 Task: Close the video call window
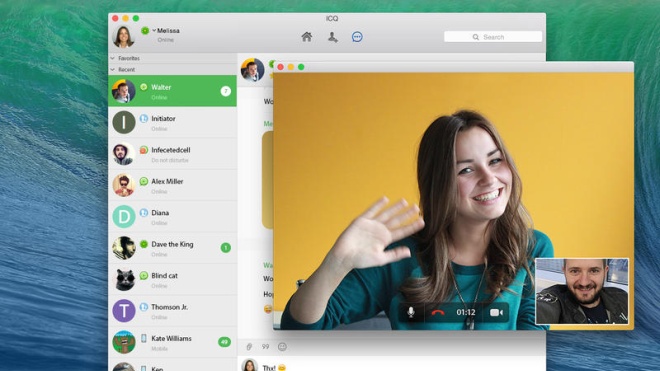pyautogui.click(x=280, y=67)
